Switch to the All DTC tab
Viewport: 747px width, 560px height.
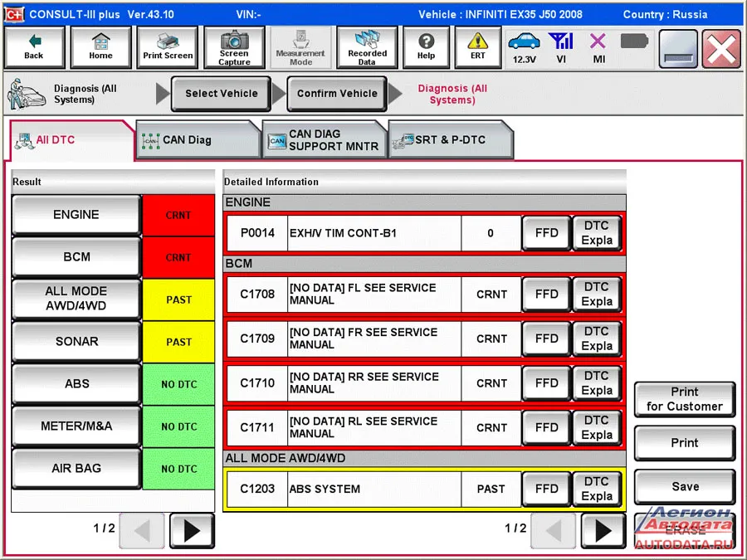[x=71, y=140]
